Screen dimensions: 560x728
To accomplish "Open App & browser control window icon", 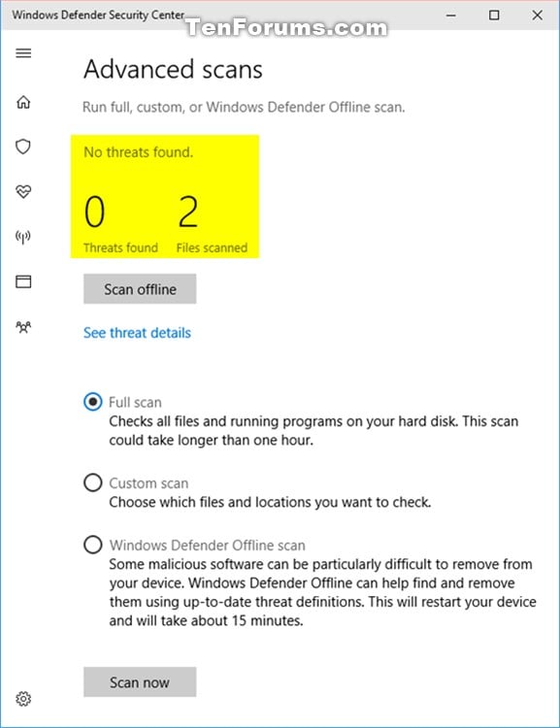I will pos(23,281).
